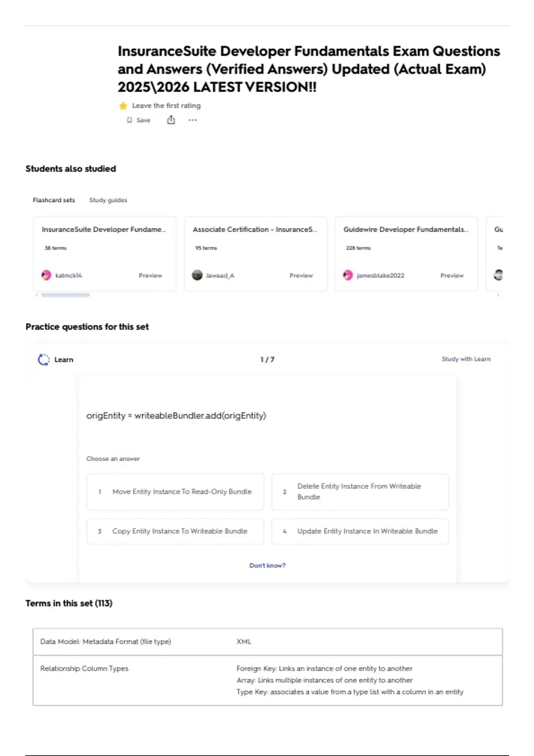Preview the katmck14 flashcard set
This screenshot has width=534, height=756.
pyautogui.click(x=150, y=276)
